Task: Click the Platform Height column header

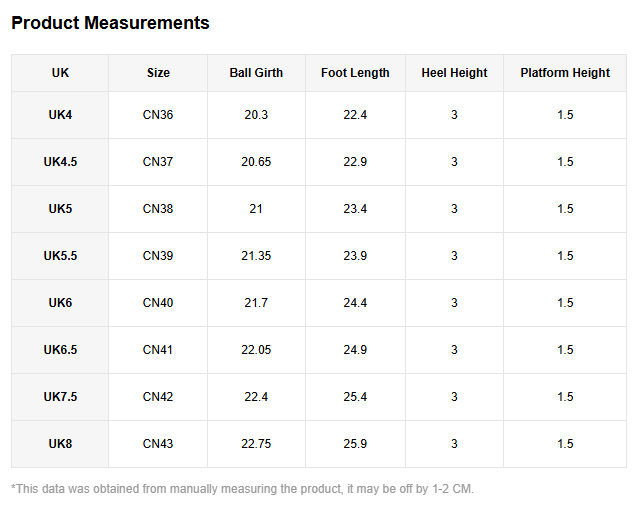Action: pos(565,73)
